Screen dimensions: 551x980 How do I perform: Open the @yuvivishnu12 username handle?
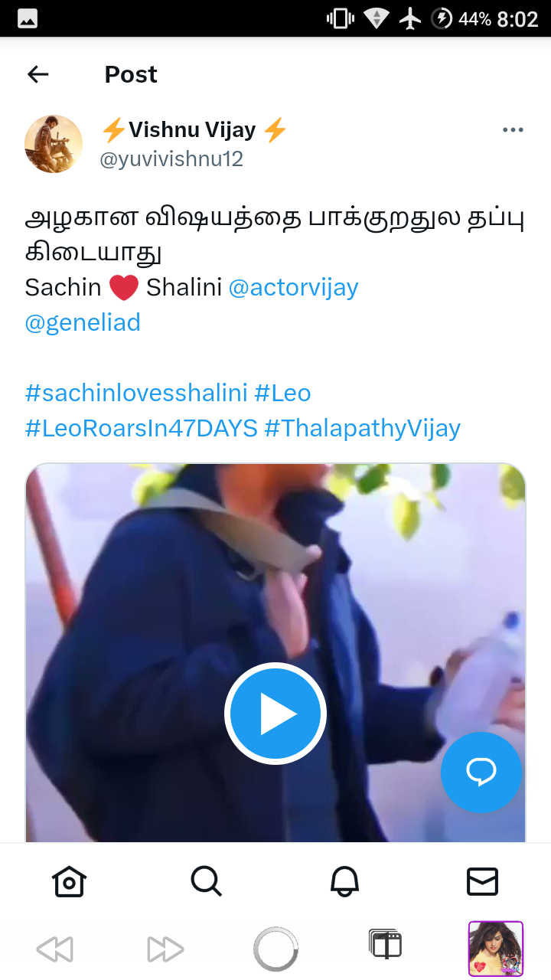click(x=171, y=159)
